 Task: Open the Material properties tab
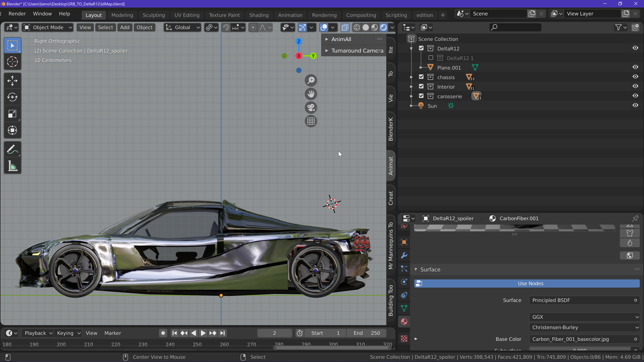pos(404,322)
